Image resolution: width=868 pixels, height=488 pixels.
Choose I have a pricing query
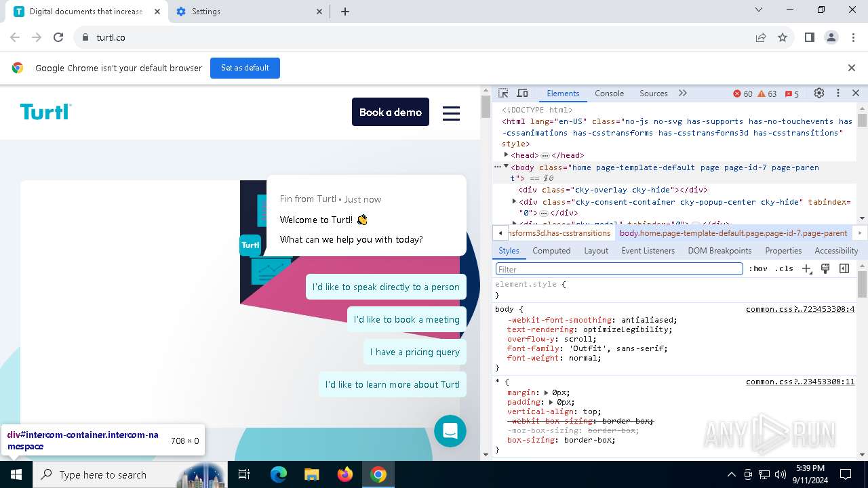[x=415, y=352]
